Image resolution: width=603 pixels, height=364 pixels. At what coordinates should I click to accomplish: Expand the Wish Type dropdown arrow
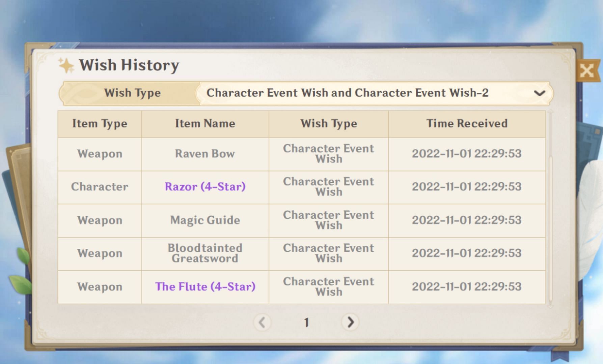point(540,93)
